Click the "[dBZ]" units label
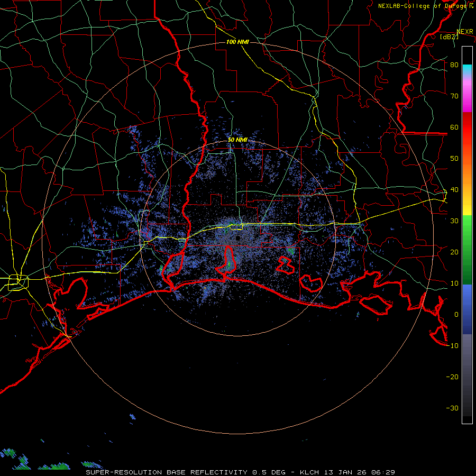Image resolution: width=476 pixels, height=476 pixels. [x=449, y=36]
